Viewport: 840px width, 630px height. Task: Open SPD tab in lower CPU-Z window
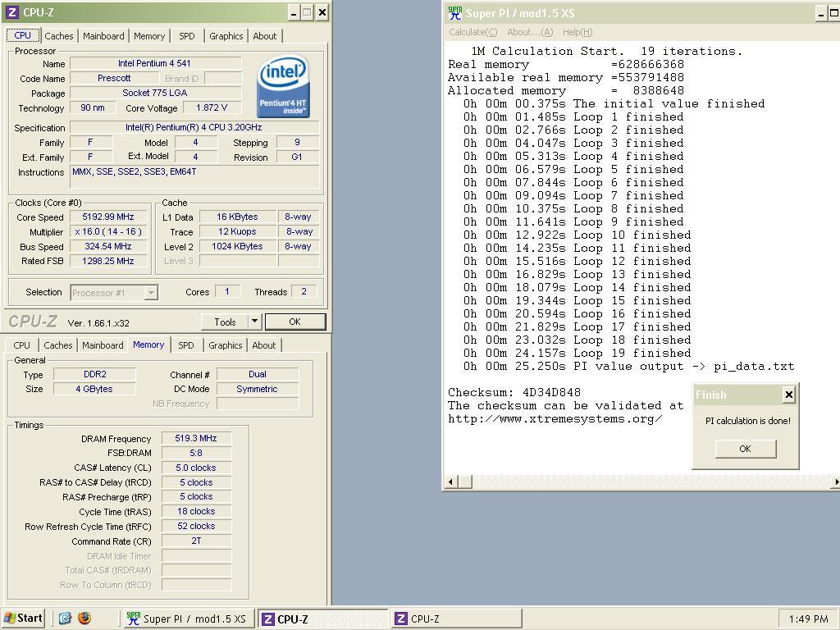click(x=186, y=345)
